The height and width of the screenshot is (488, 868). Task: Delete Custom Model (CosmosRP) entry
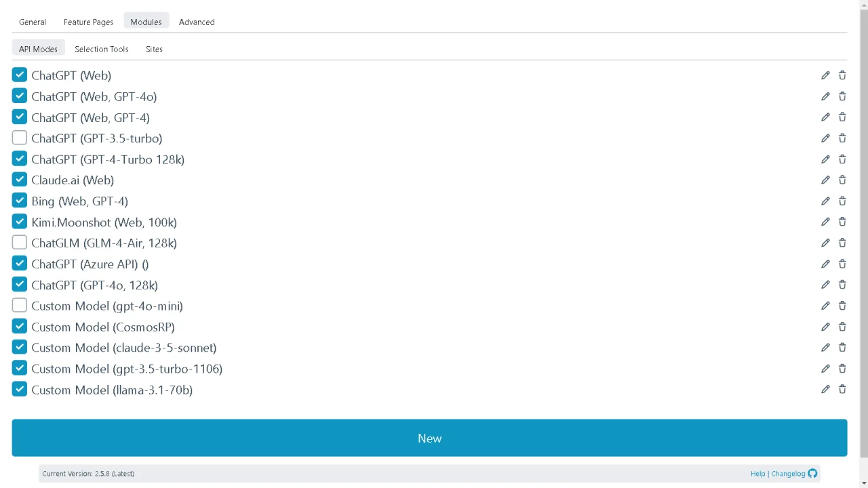tap(842, 327)
